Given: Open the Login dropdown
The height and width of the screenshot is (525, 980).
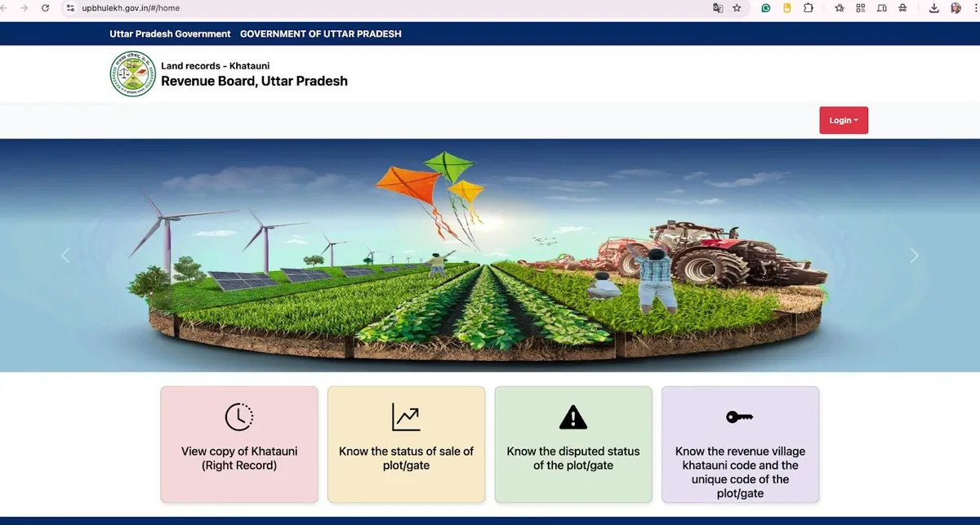Looking at the screenshot, I should (844, 120).
